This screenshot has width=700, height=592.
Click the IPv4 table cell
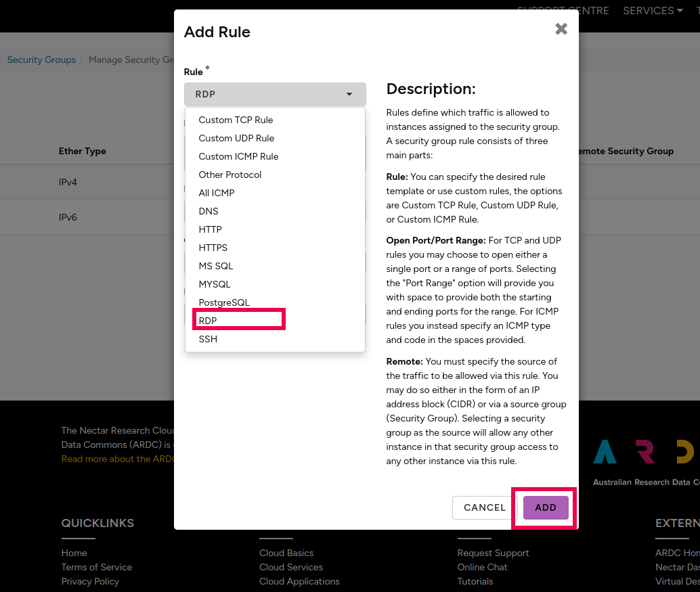(68, 182)
